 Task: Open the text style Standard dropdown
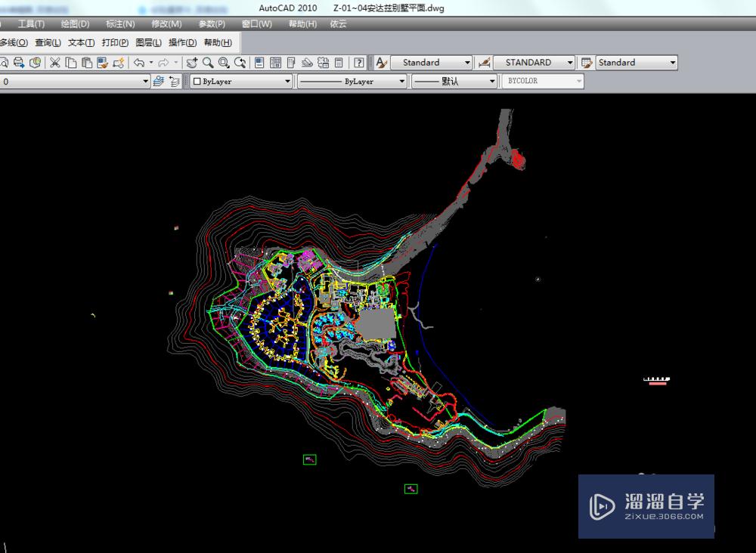pyautogui.click(x=431, y=63)
